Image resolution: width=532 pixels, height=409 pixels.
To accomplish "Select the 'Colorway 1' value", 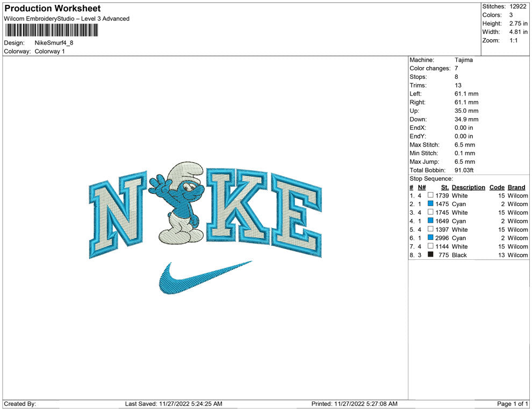I will [49, 51].
